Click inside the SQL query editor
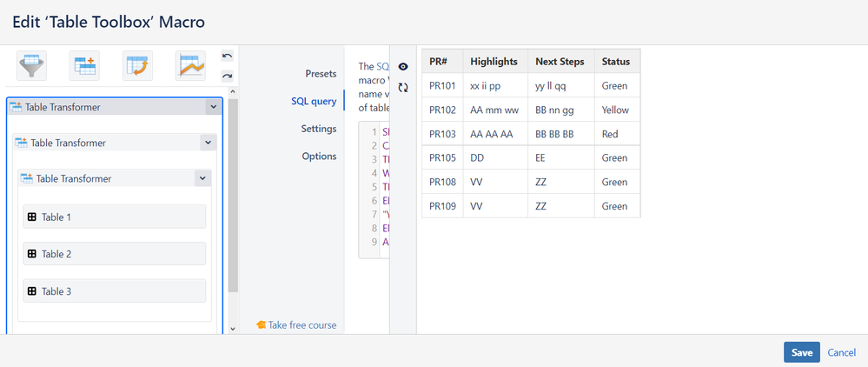 374,190
